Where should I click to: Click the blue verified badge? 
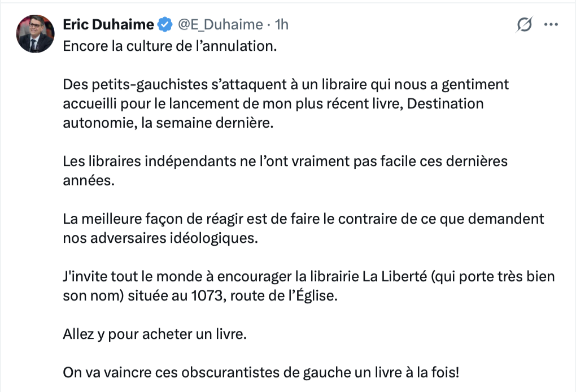(x=165, y=24)
